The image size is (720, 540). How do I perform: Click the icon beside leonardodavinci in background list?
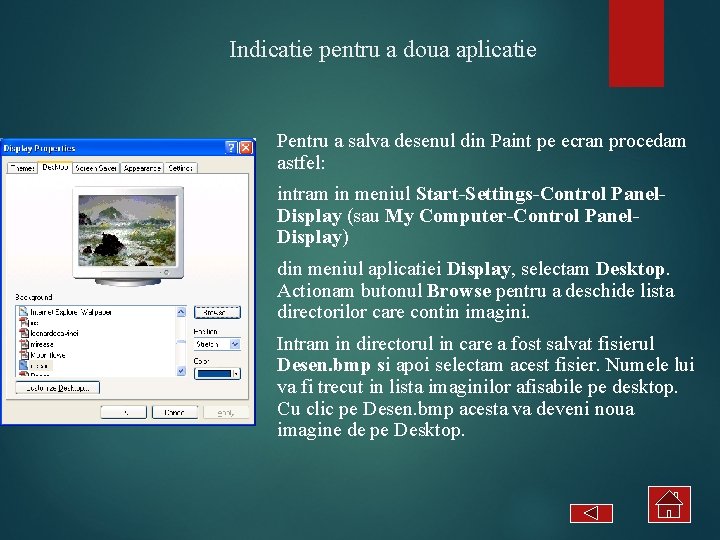tap(24, 333)
